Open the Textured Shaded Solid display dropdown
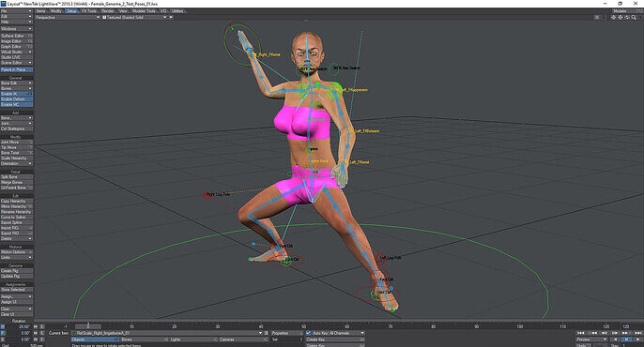Image resolution: width=644 pixels, height=347 pixels. click(x=135, y=18)
